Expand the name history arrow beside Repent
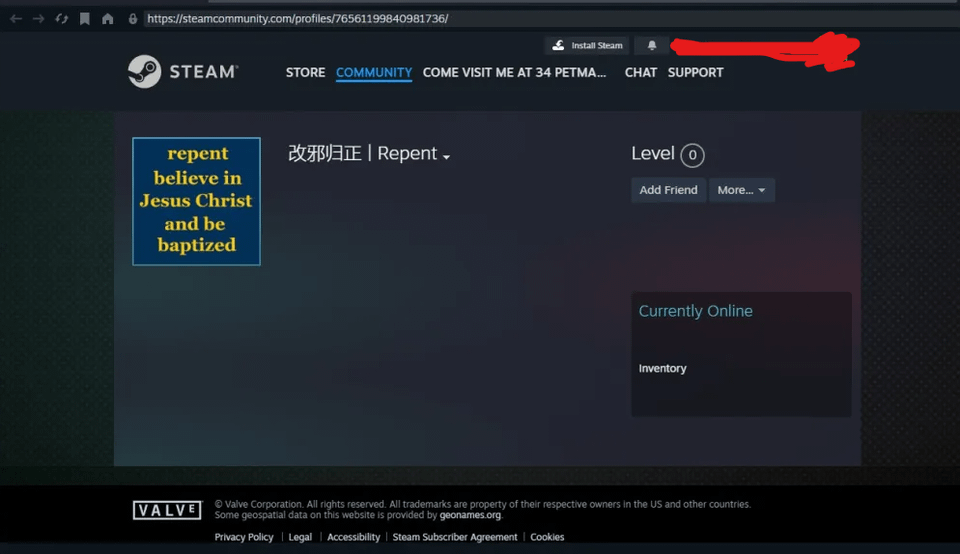This screenshot has height=554, width=960. (446, 157)
